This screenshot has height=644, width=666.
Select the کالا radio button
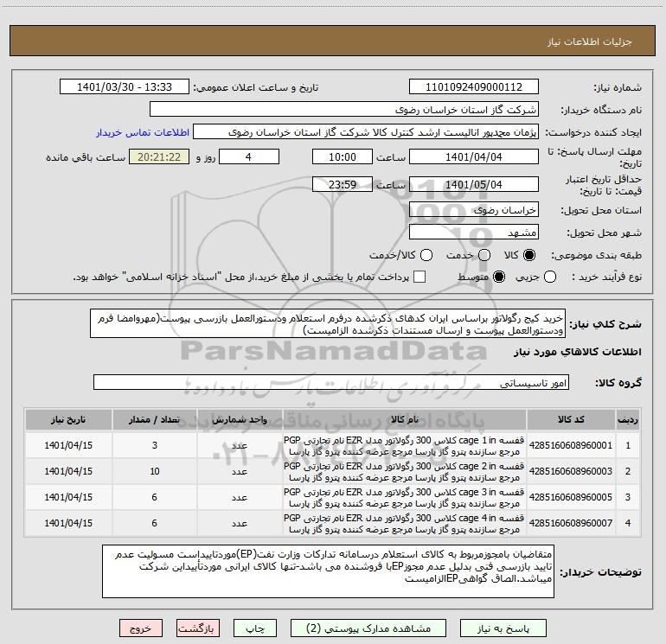529,255
